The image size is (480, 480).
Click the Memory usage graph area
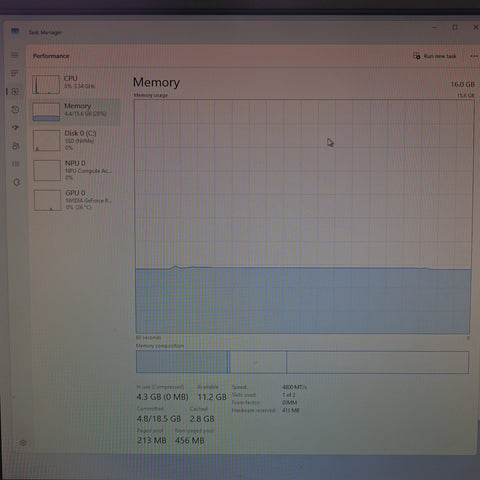[x=304, y=217]
